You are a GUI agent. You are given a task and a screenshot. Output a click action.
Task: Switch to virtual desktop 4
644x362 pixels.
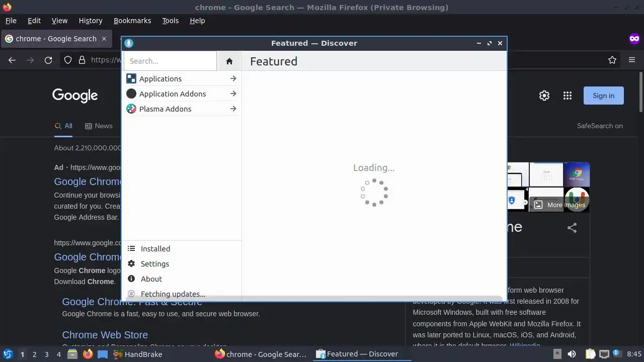coord(58,354)
